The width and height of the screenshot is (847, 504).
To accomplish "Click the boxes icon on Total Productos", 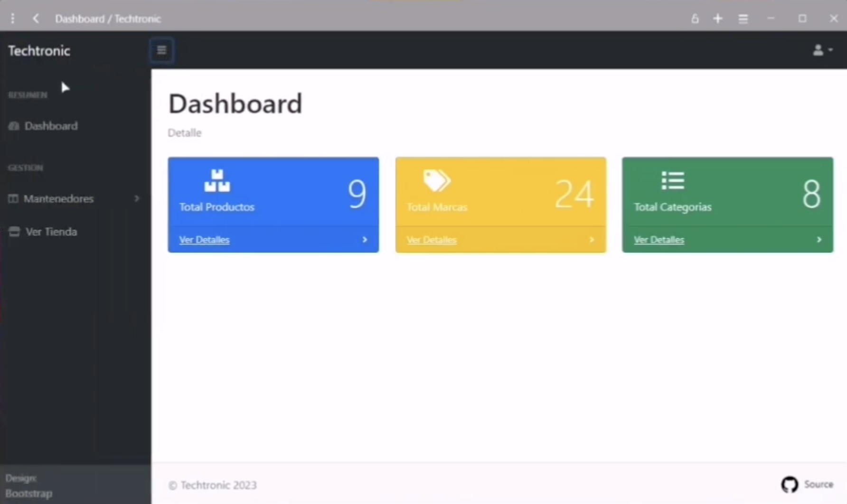I will (217, 181).
